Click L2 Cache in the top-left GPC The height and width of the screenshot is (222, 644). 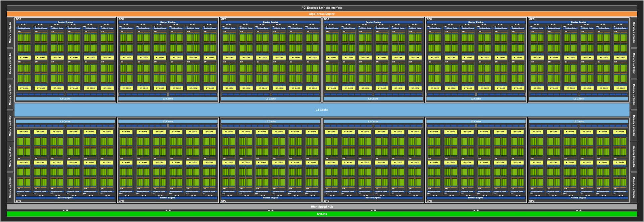click(65, 99)
